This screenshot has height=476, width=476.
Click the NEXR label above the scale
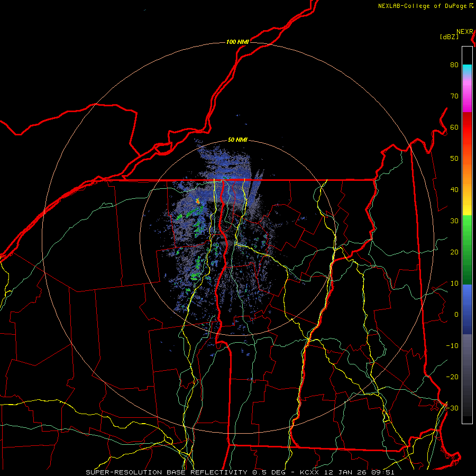pos(465,32)
